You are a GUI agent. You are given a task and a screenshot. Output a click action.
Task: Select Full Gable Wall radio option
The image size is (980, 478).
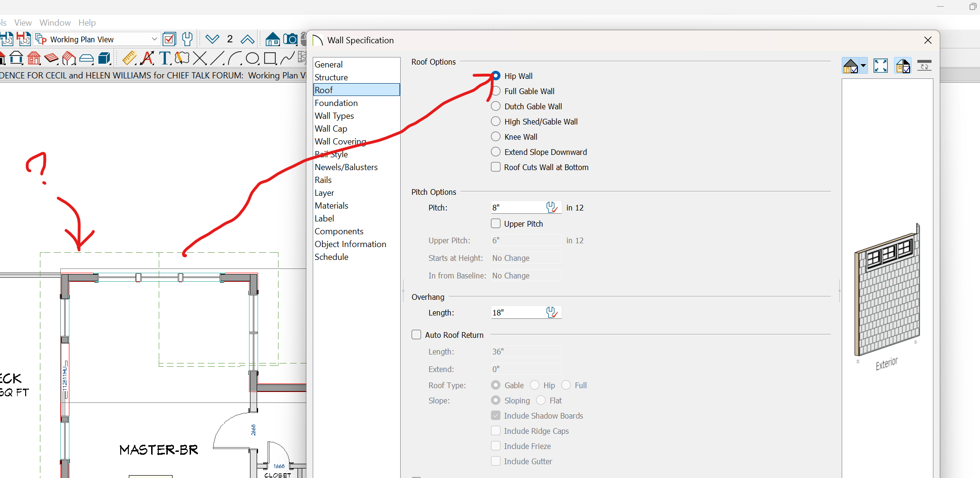tap(496, 91)
